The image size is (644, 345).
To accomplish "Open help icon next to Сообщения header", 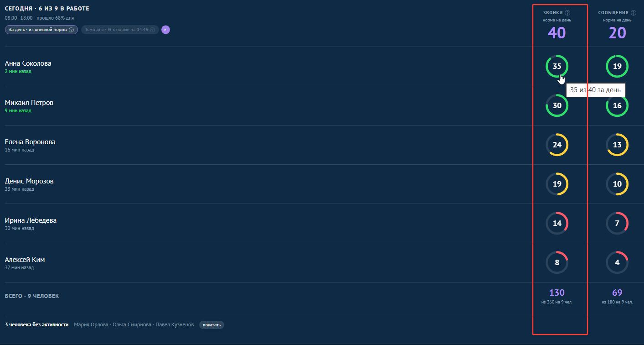I will (633, 13).
